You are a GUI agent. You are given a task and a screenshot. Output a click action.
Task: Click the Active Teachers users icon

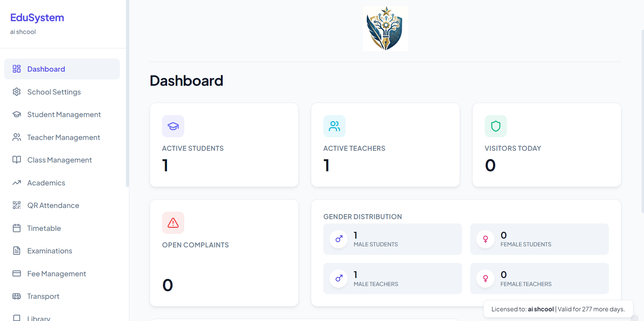(334, 126)
